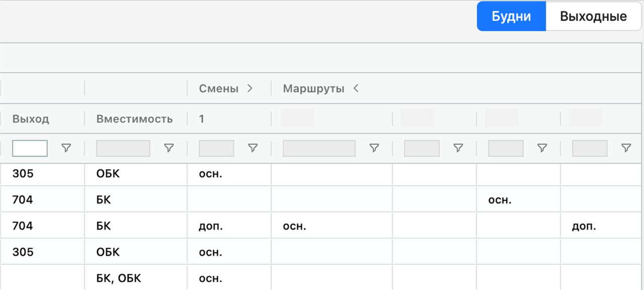Select the осн. route cell in the 704 row without shift
The width and height of the screenshot is (644, 290).
(518, 200)
